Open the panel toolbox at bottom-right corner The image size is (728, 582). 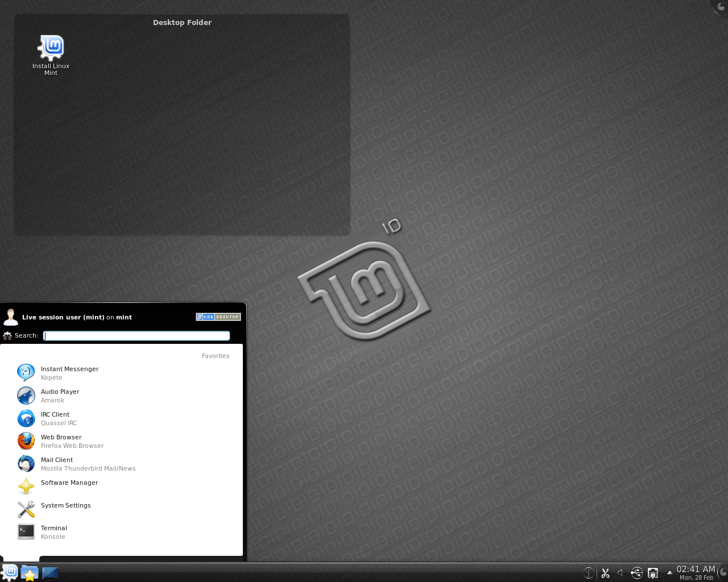pyautogui.click(x=723, y=572)
